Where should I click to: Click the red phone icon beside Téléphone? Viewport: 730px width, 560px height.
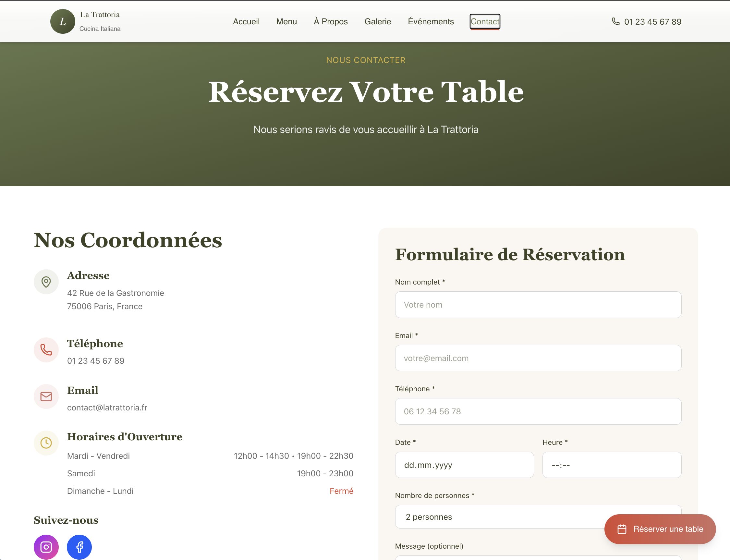point(46,350)
